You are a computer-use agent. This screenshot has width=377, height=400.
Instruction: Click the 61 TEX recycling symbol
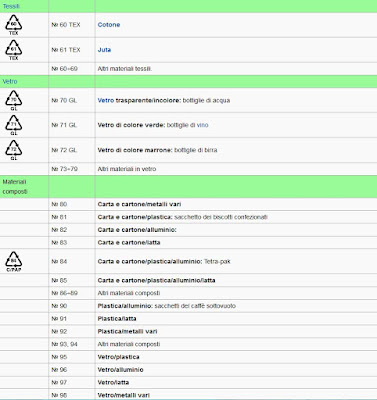pyautogui.click(x=13, y=50)
